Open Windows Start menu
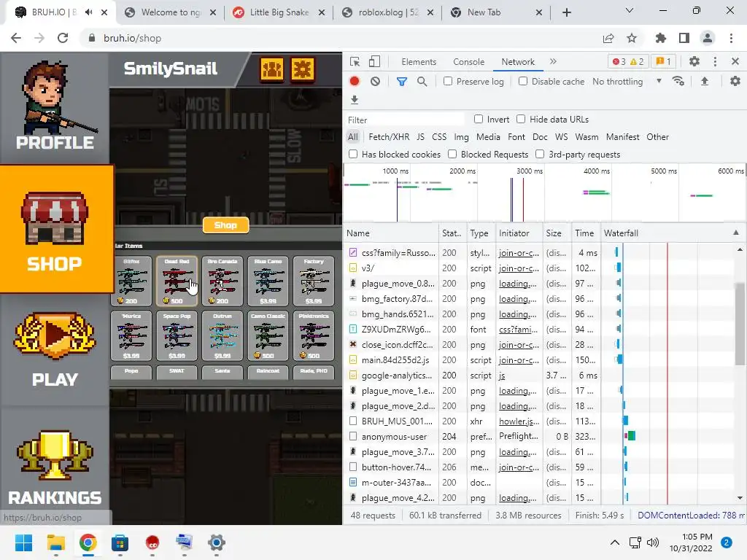Image resolution: width=747 pixels, height=560 pixels. click(23, 542)
